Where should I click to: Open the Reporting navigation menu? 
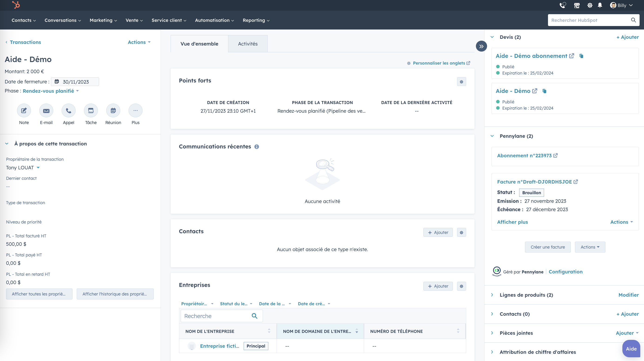pos(256,20)
